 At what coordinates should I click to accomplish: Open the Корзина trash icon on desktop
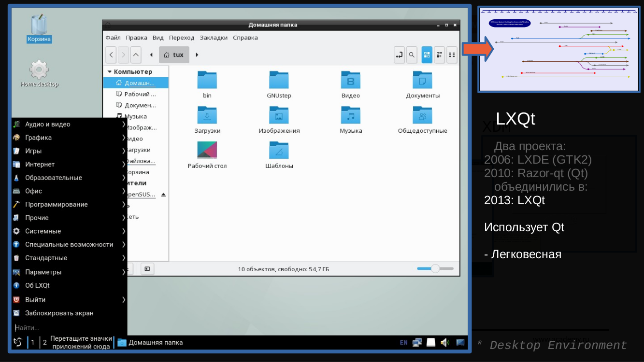(x=39, y=28)
